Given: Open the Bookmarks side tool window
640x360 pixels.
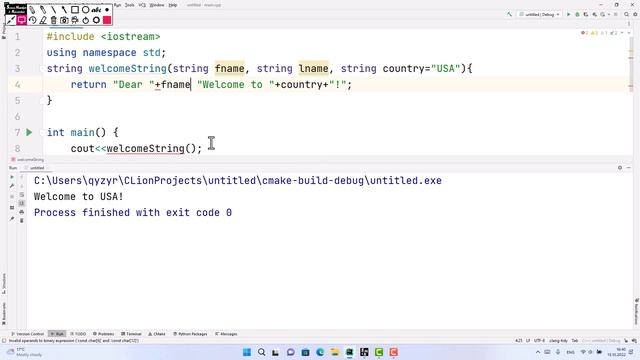Looking at the screenshot, I should click(x=4, y=313).
